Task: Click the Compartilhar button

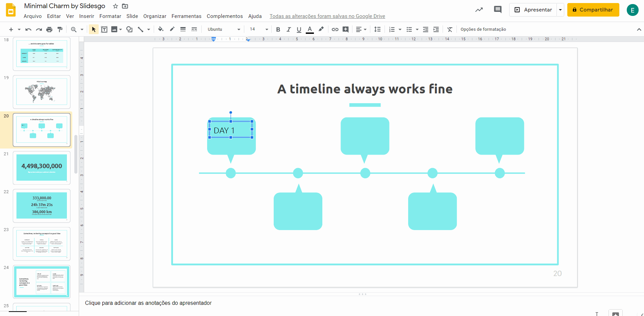Action: 593,10
